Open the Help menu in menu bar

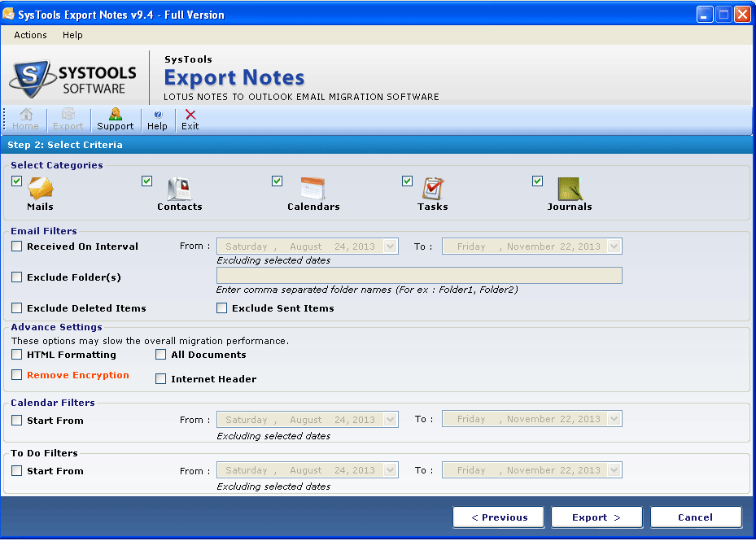[72, 35]
